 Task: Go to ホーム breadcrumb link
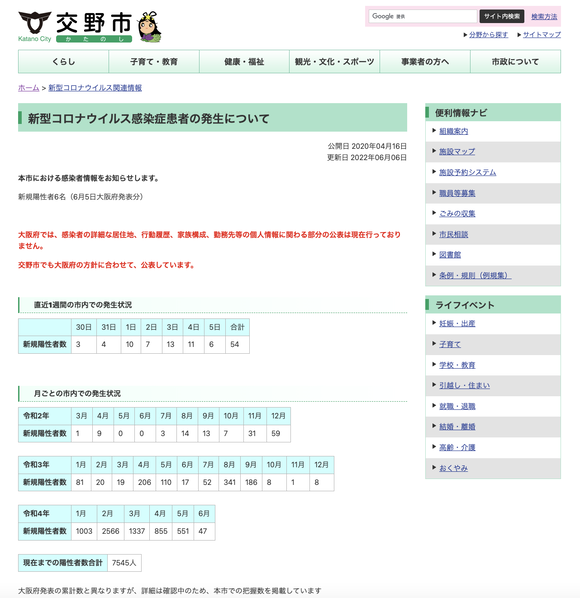(x=29, y=88)
